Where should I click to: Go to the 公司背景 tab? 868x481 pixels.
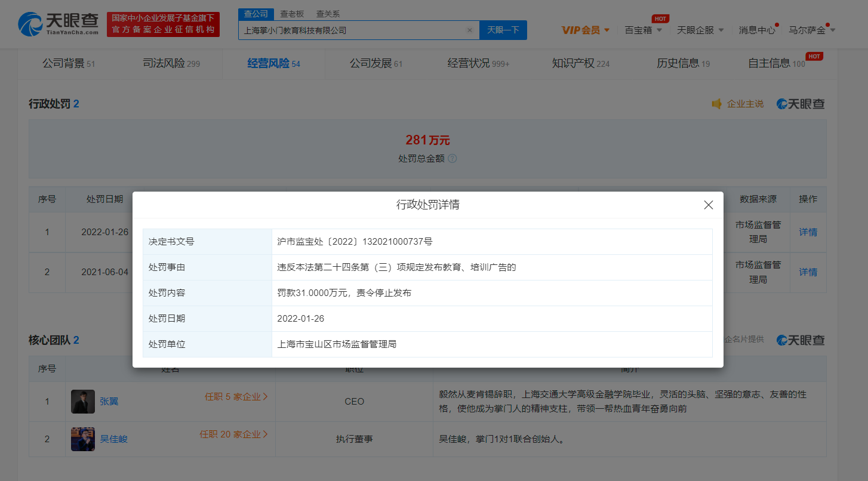(x=69, y=63)
